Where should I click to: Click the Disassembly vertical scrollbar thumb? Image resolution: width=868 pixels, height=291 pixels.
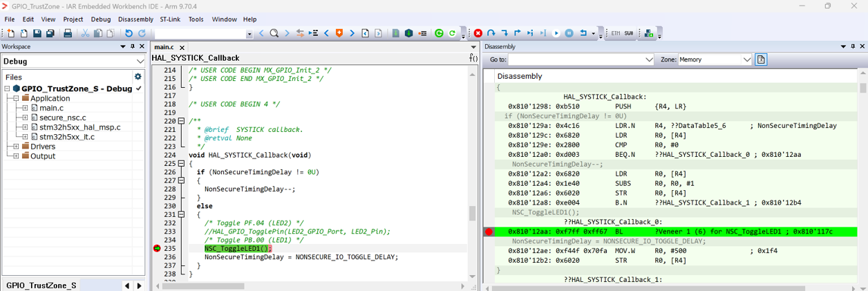tap(863, 88)
